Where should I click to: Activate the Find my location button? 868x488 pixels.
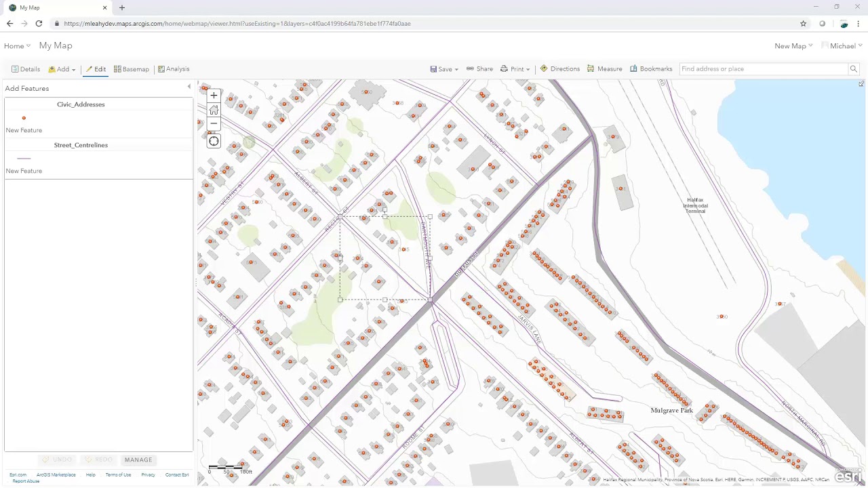tap(214, 141)
